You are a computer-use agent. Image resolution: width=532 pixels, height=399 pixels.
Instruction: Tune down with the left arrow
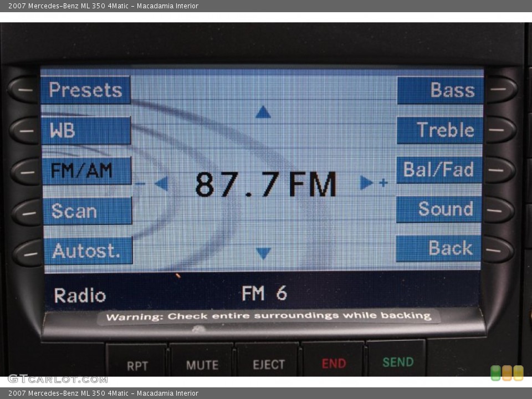point(161,183)
